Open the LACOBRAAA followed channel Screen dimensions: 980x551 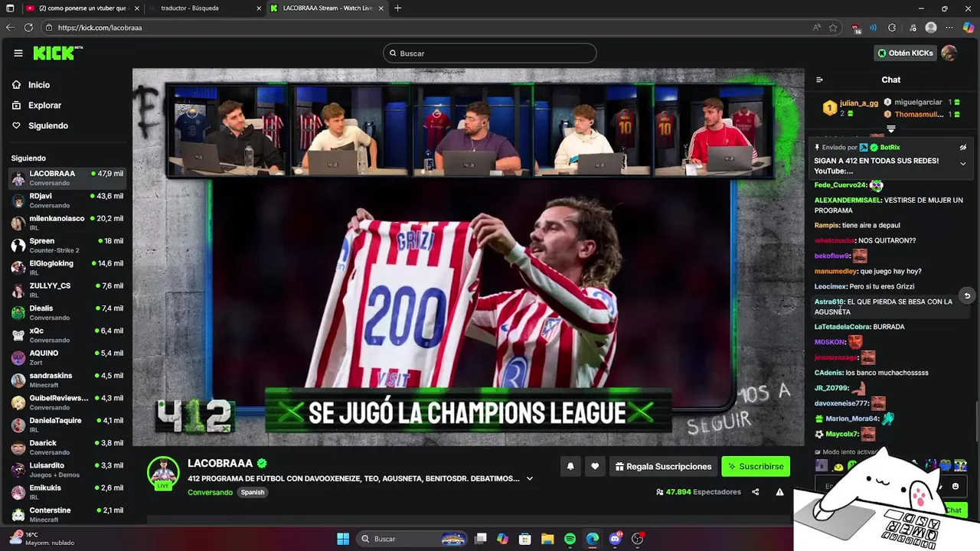pos(67,178)
